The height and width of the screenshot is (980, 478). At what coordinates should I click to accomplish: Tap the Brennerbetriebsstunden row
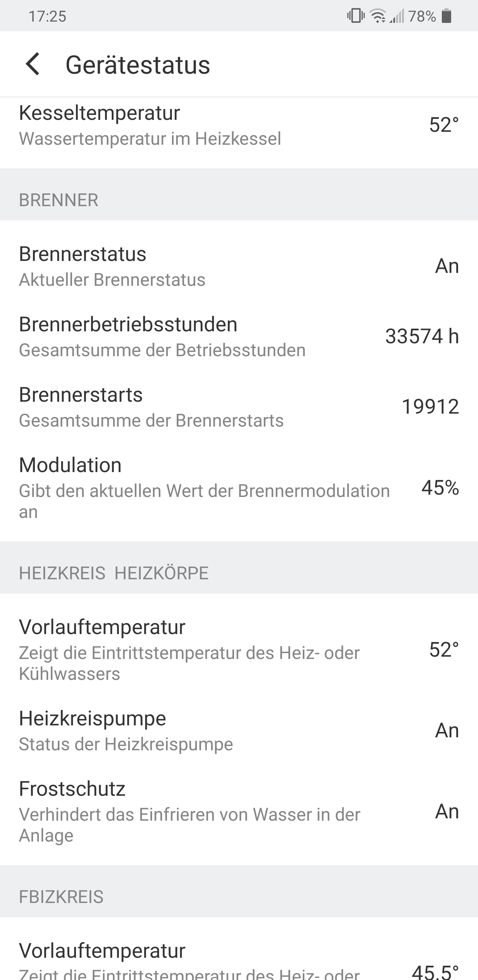(239, 336)
